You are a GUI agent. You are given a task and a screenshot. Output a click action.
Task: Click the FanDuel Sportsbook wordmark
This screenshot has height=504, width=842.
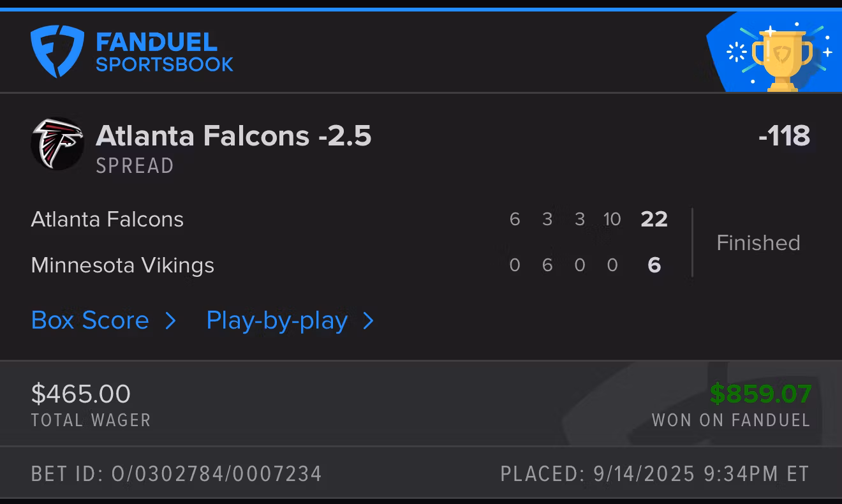pyautogui.click(x=164, y=53)
